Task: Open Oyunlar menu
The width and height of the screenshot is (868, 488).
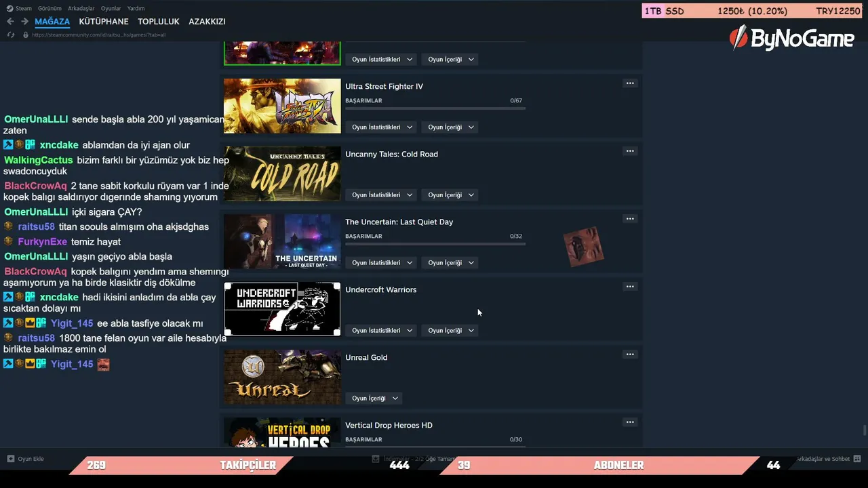Action: [111, 8]
